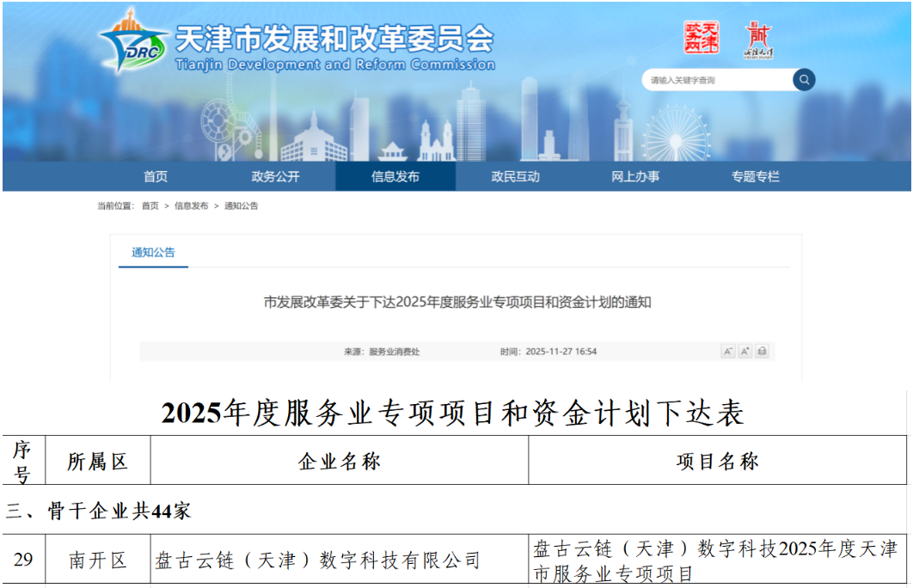Decrease font size with A- icon

coord(727,352)
